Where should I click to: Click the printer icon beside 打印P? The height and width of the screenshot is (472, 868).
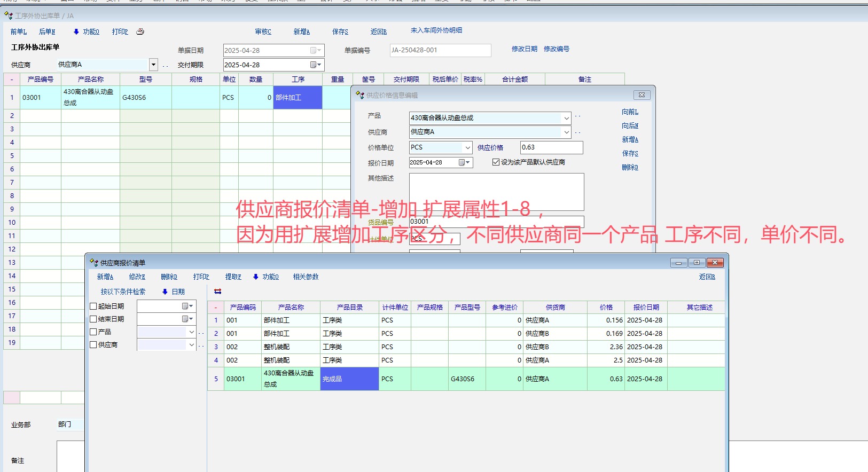pos(140,32)
